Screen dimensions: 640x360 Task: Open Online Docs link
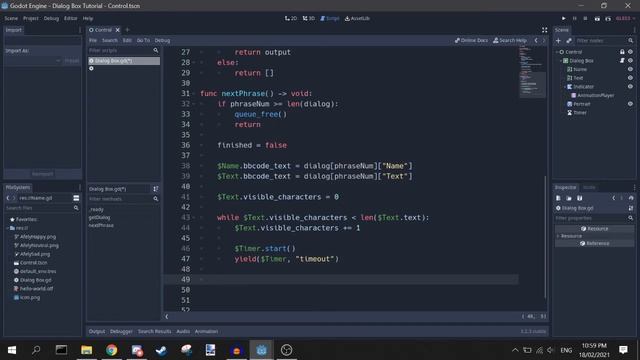point(471,40)
